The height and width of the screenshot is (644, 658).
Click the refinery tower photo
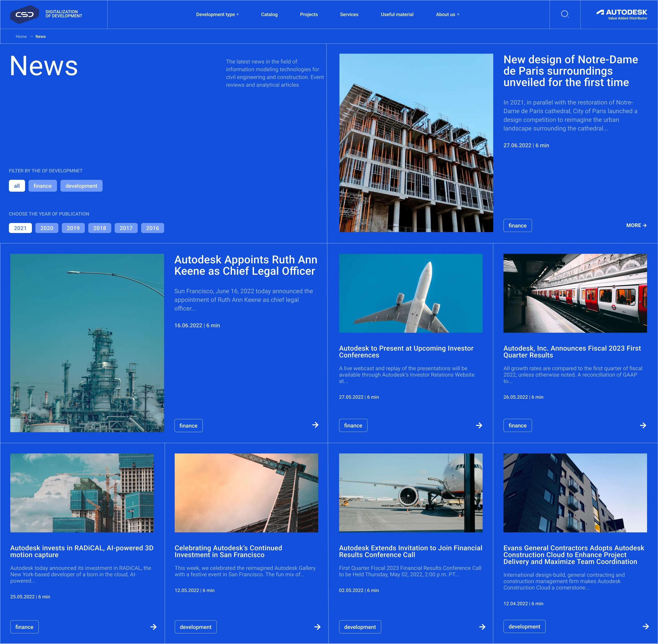[87, 343]
